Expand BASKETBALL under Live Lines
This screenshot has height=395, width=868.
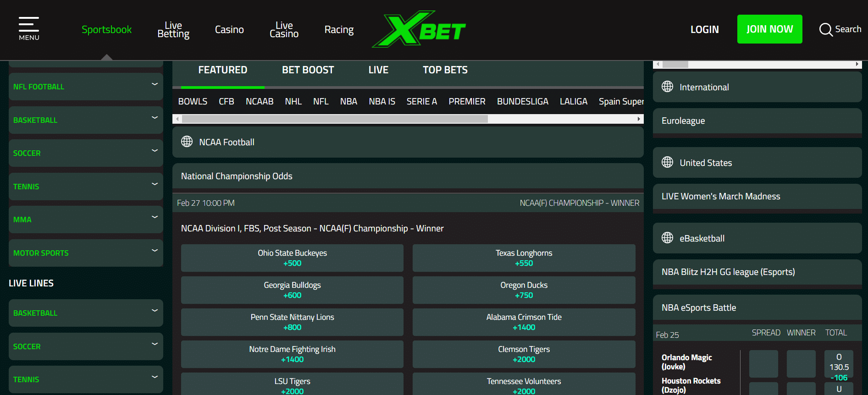click(x=86, y=313)
